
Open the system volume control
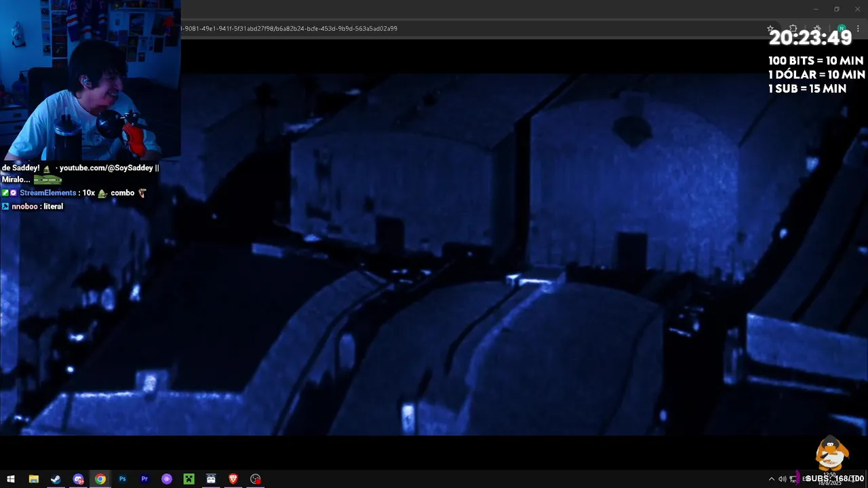[782, 479]
